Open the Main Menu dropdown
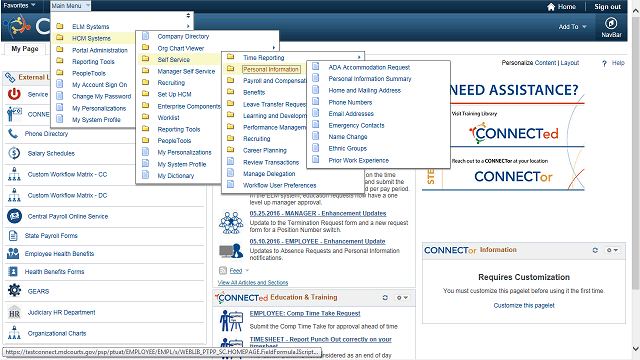The height and width of the screenshot is (360, 640). [x=70, y=6]
